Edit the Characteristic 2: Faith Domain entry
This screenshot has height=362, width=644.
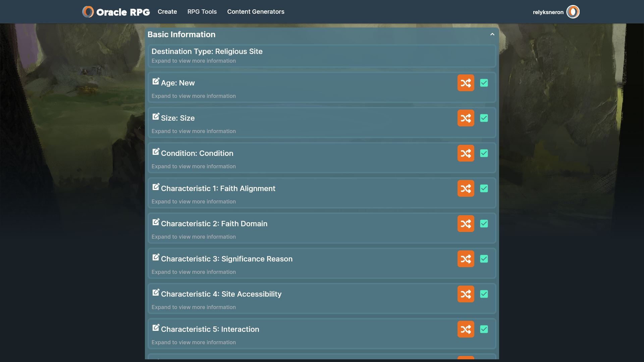156,222
